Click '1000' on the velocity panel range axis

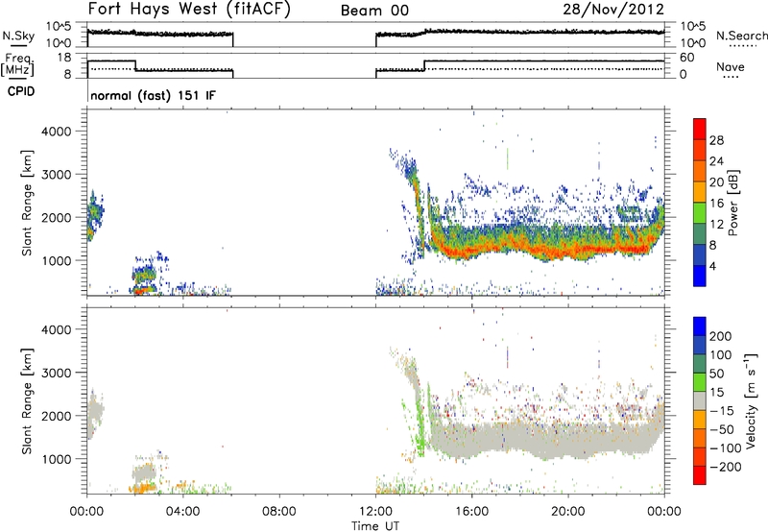57,459
